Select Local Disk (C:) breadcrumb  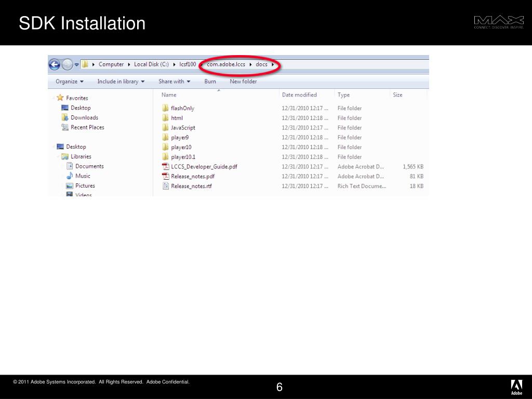tap(151, 64)
